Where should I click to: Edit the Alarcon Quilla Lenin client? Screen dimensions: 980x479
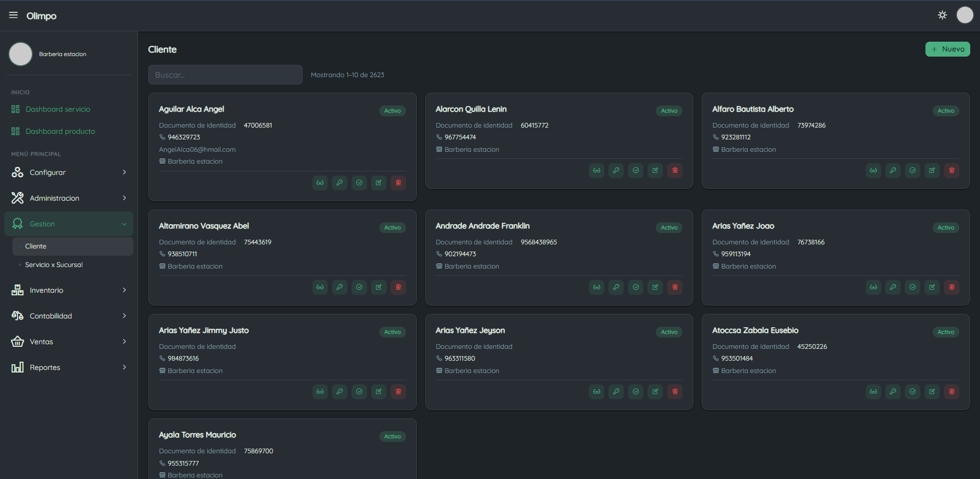(x=655, y=170)
